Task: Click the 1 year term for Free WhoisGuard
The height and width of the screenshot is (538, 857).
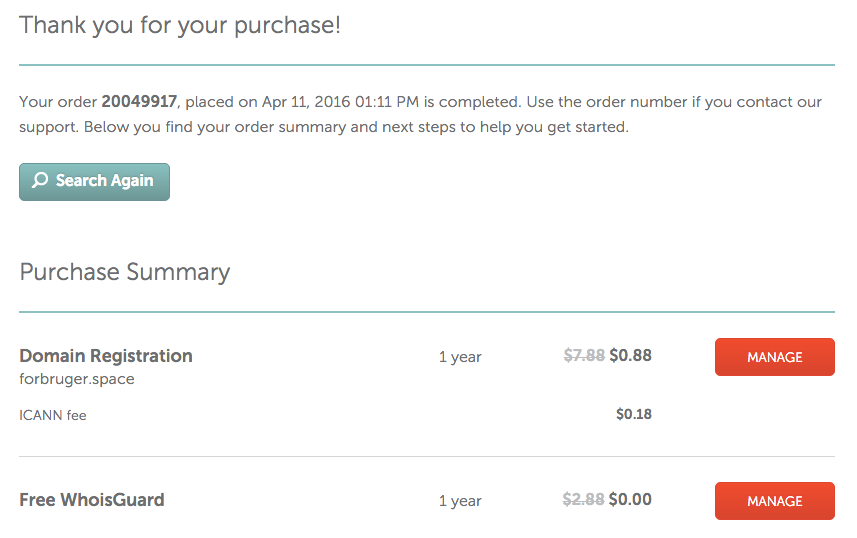Action: point(460,501)
